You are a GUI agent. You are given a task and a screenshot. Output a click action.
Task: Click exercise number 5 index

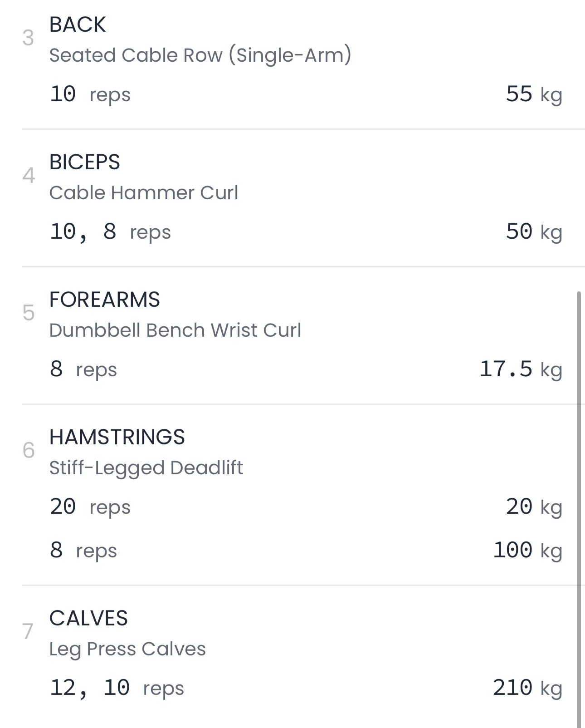click(x=28, y=313)
